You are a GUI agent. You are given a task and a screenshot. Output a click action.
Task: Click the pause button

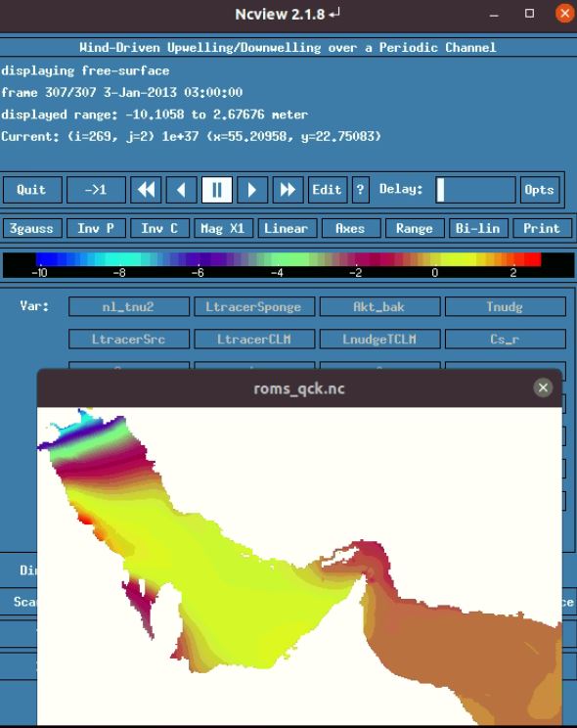coord(217,190)
